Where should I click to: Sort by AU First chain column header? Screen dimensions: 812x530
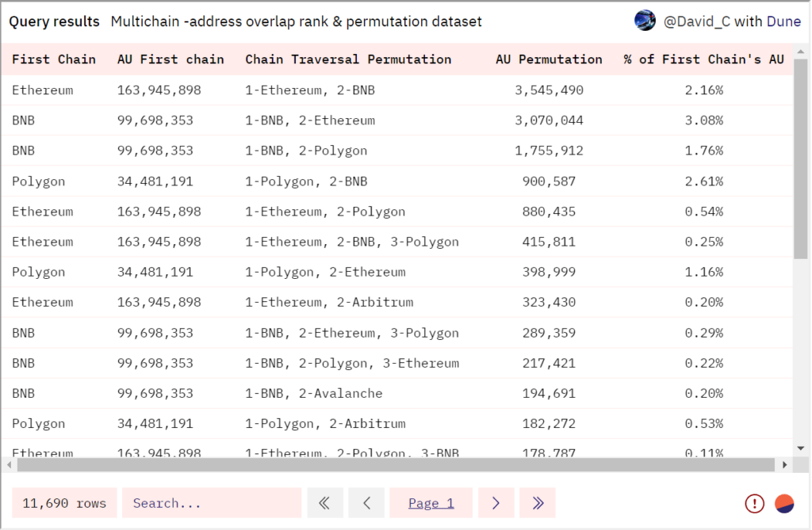click(170, 59)
